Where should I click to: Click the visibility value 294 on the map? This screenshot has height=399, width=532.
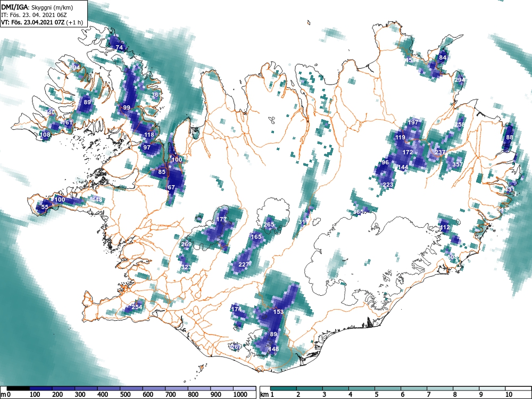(460, 80)
